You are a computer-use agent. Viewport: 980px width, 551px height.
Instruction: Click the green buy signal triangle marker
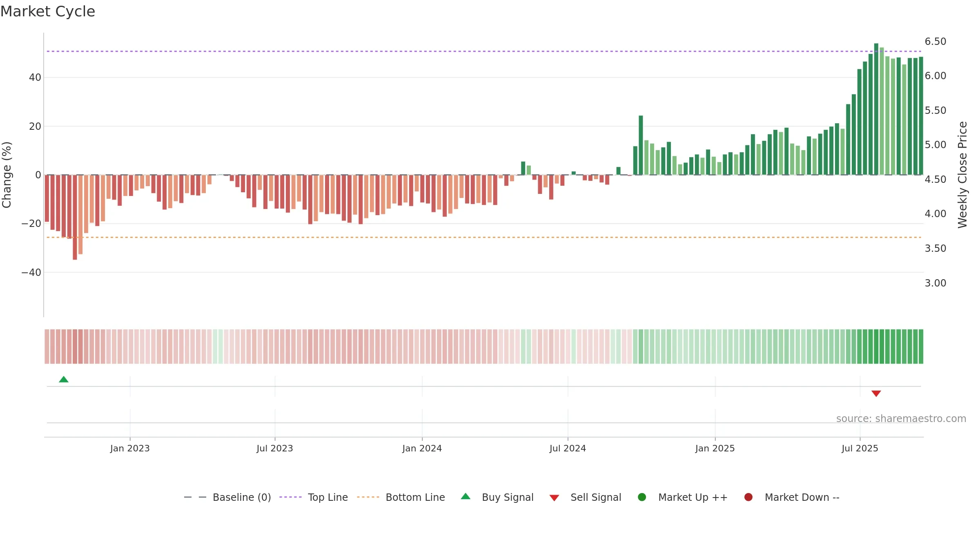tap(64, 380)
